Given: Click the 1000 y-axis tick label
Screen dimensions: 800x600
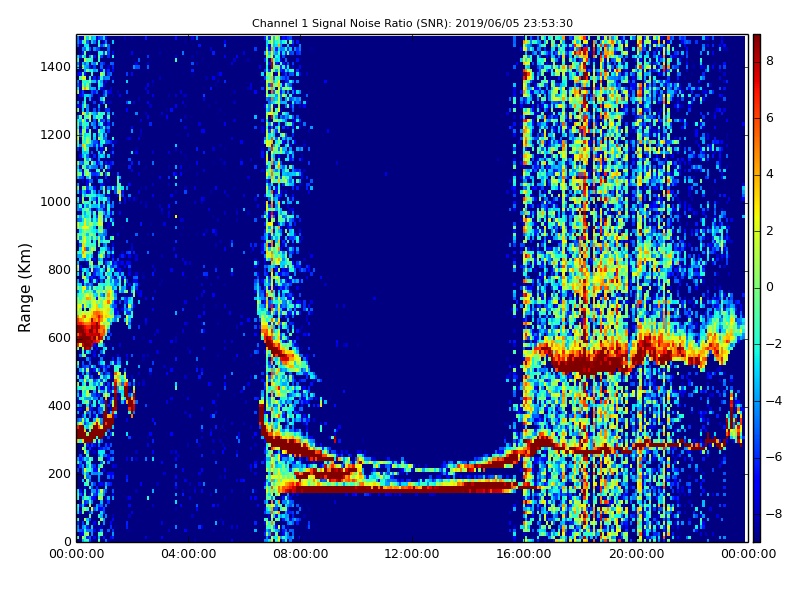Looking at the screenshot, I should click(x=56, y=202).
